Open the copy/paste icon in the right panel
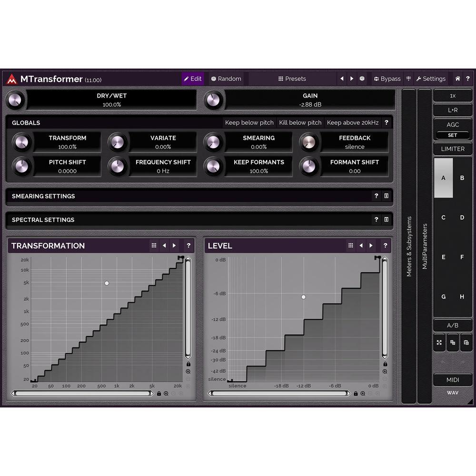 click(452, 343)
